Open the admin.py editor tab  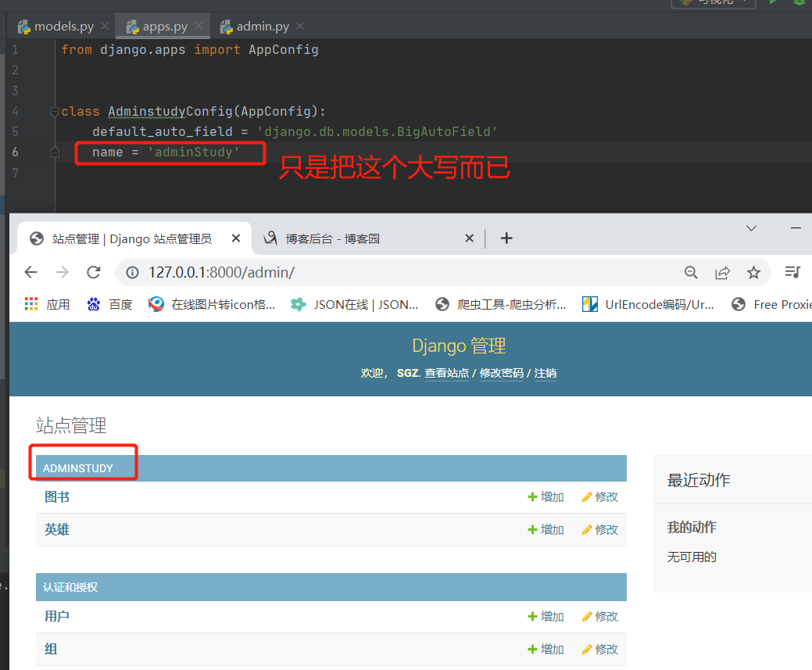[x=255, y=27]
